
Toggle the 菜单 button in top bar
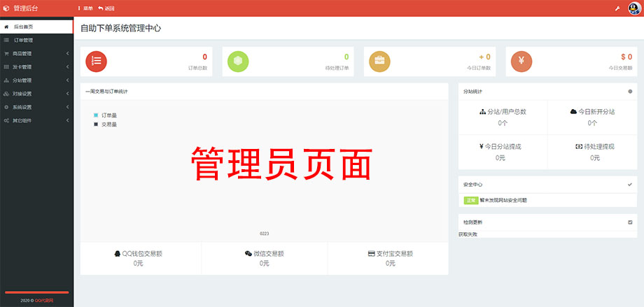[x=85, y=8]
